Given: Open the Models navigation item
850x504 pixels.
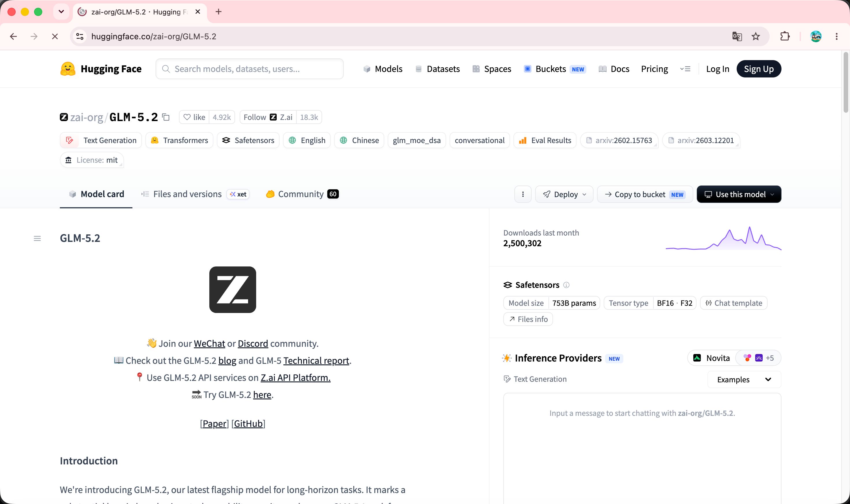Looking at the screenshot, I should 383,69.
